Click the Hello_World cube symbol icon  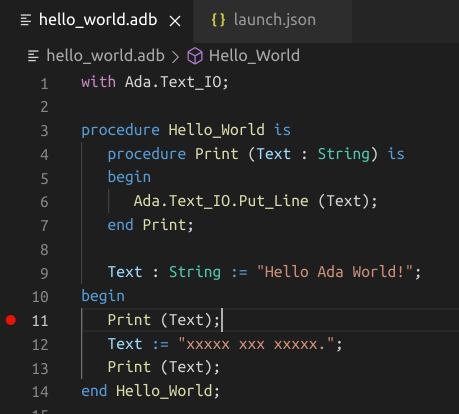[x=195, y=56]
